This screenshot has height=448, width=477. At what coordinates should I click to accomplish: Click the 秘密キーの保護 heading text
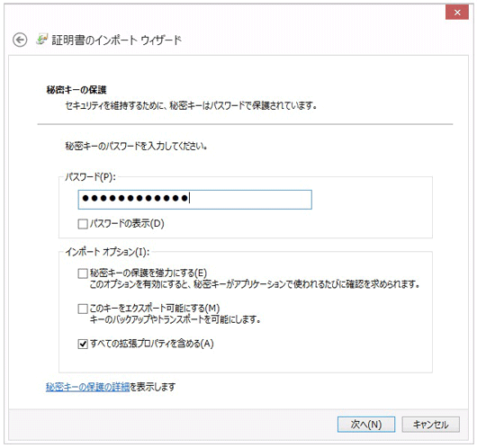(76, 90)
